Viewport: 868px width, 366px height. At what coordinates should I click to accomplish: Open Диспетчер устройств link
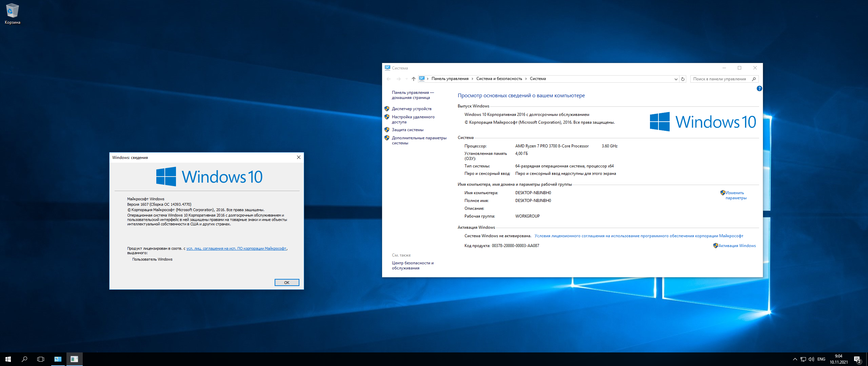click(x=412, y=109)
